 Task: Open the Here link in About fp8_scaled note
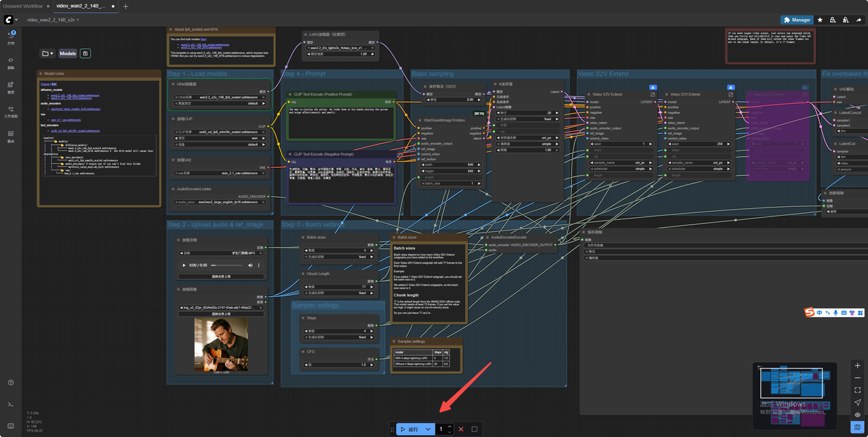(203, 39)
